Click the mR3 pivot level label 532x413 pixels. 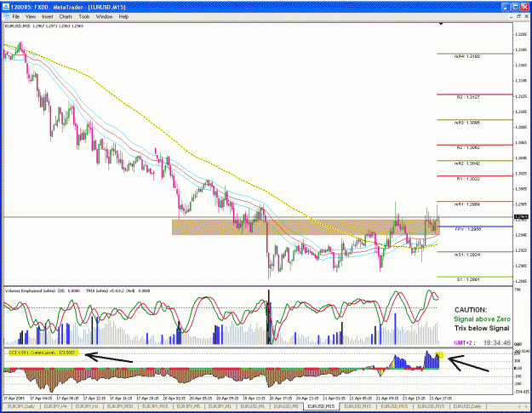pyautogui.click(x=466, y=123)
